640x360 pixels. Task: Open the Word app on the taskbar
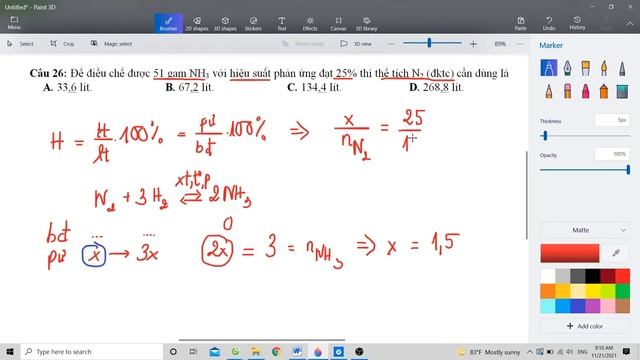297,351
